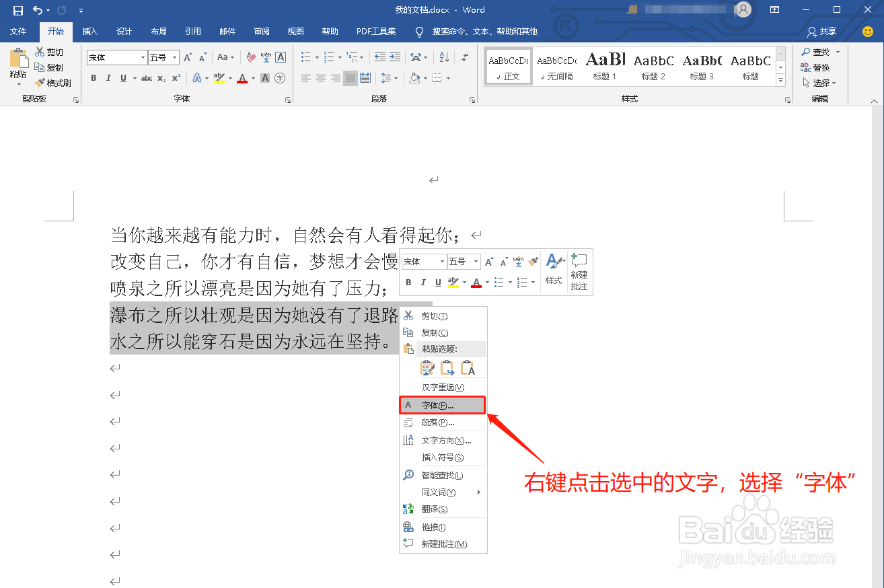
Task: Switch to the 布局 ribbon tab
Action: [159, 32]
